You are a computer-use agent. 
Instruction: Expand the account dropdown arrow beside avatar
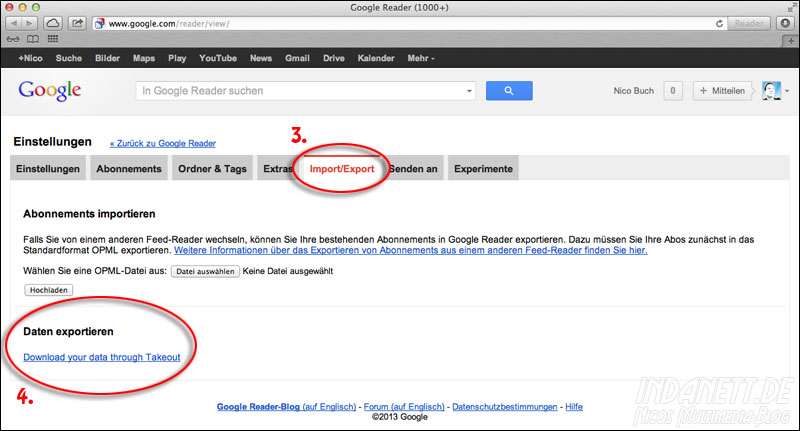point(787,91)
